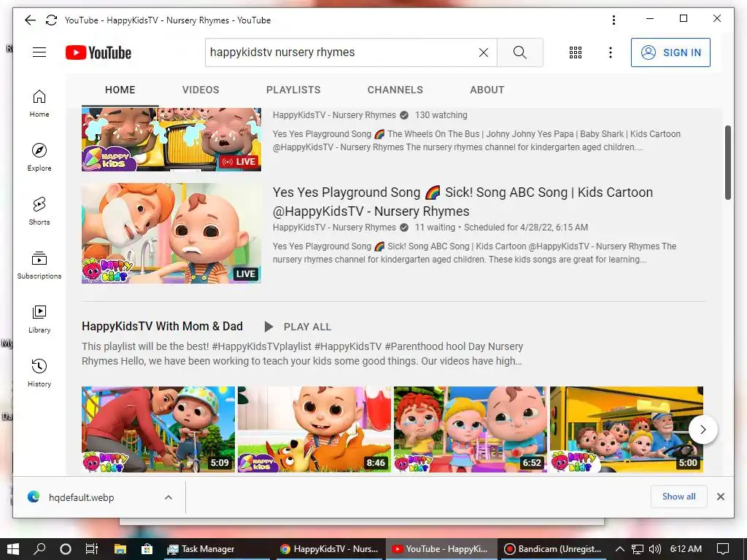Image resolution: width=747 pixels, height=560 pixels.
Task: Click the page vertical scrollbar
Action: [x=727, y=163]
